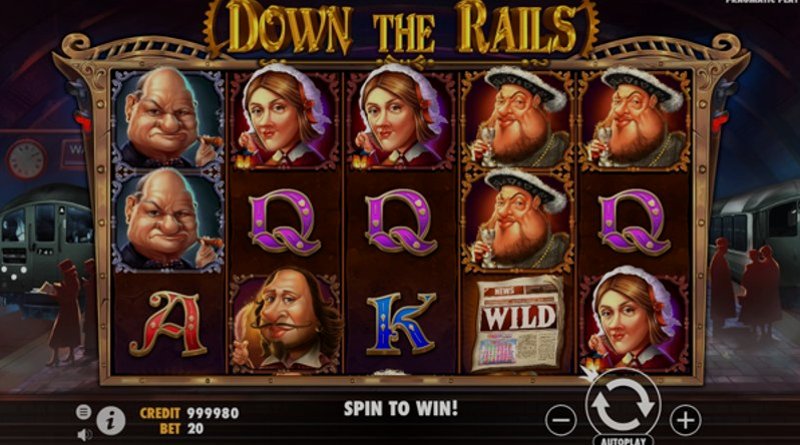Click the mustached man symbol in reel two
The width and height of the screenshot is (800, 445).
(x=285, y=323)
